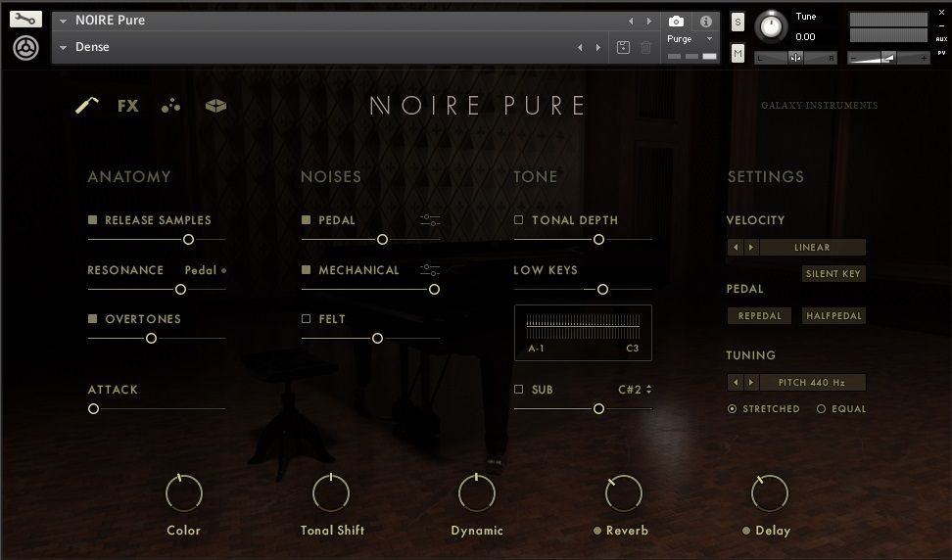Enable the Sub checkbox
The image size is (952, 560).
[518, 389]
